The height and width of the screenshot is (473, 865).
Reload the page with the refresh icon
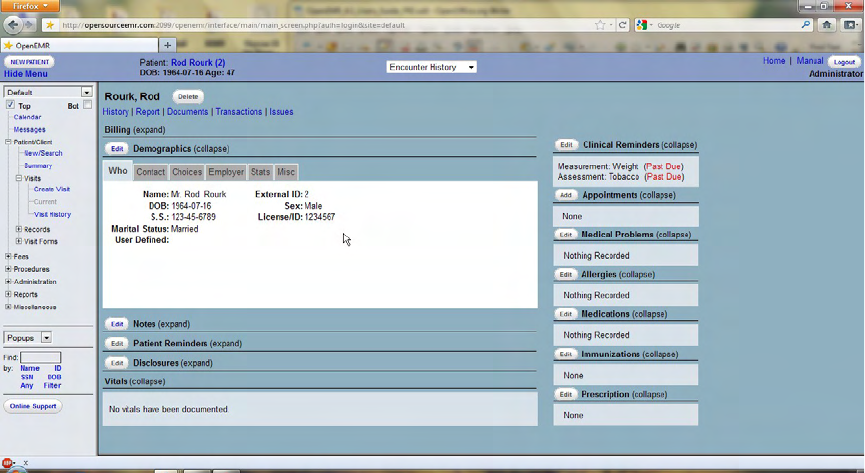tap(623, 25)
